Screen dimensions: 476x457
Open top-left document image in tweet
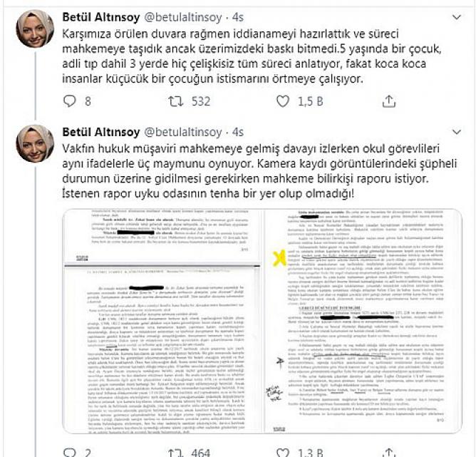click(x=162, y=236)
